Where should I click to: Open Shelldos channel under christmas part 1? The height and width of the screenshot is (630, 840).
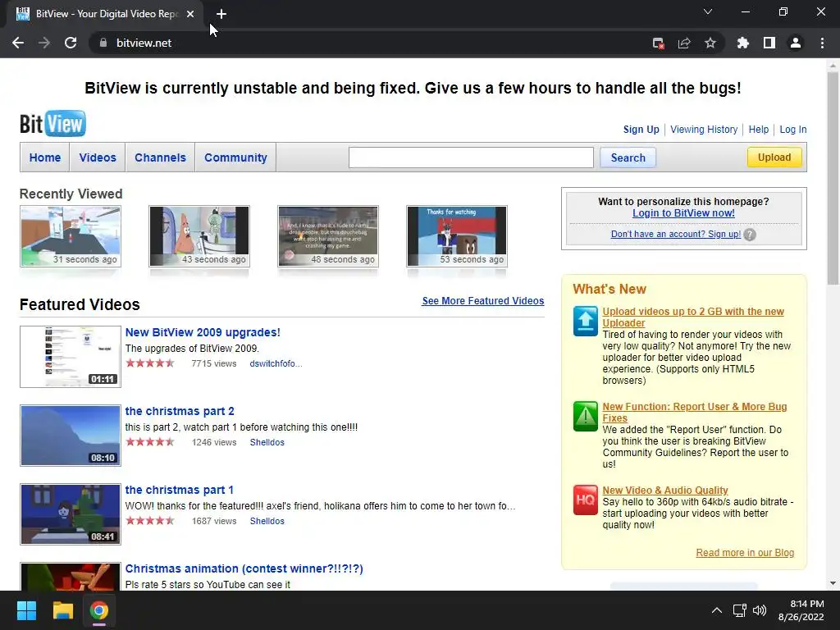click(267, 521)
